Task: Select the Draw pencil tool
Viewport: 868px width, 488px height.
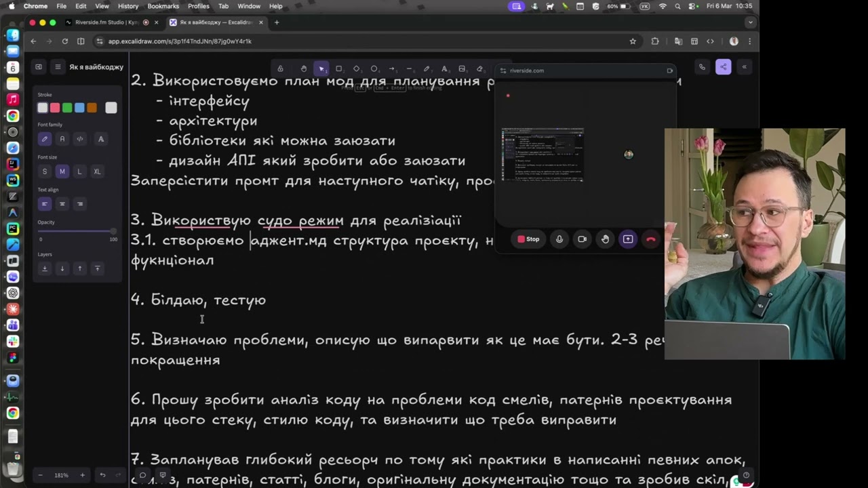Action: (x=427, y=68)
